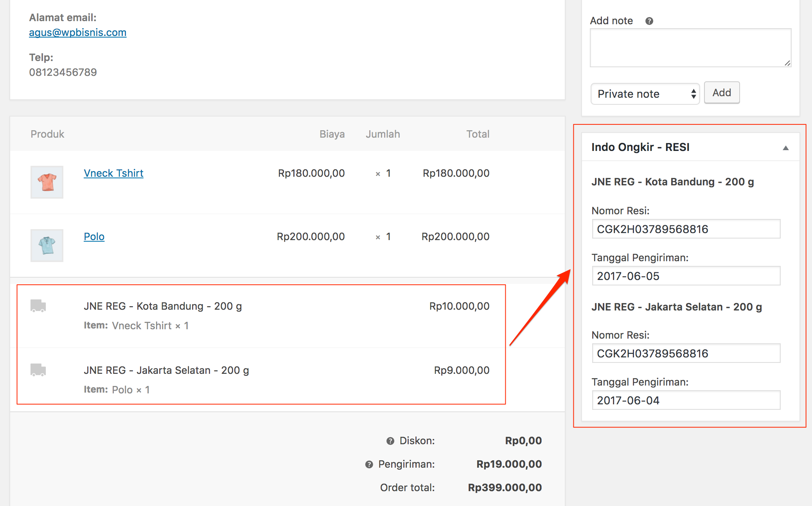The height and width of the screenshot is (506, 812).
Task: Click JNE REG - Kota Bandung shipping line
Action: pos(163,306)
